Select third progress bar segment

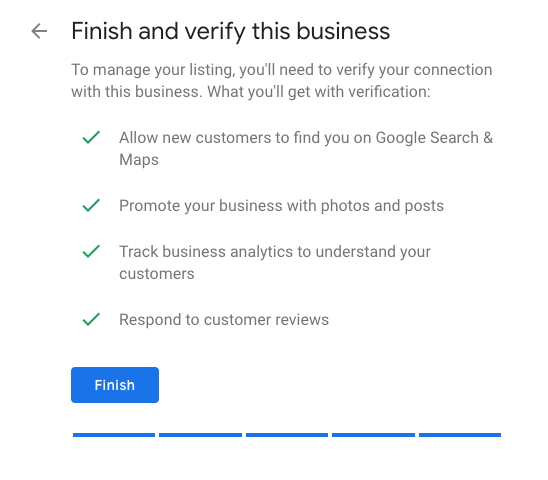[x=287, y=435]
